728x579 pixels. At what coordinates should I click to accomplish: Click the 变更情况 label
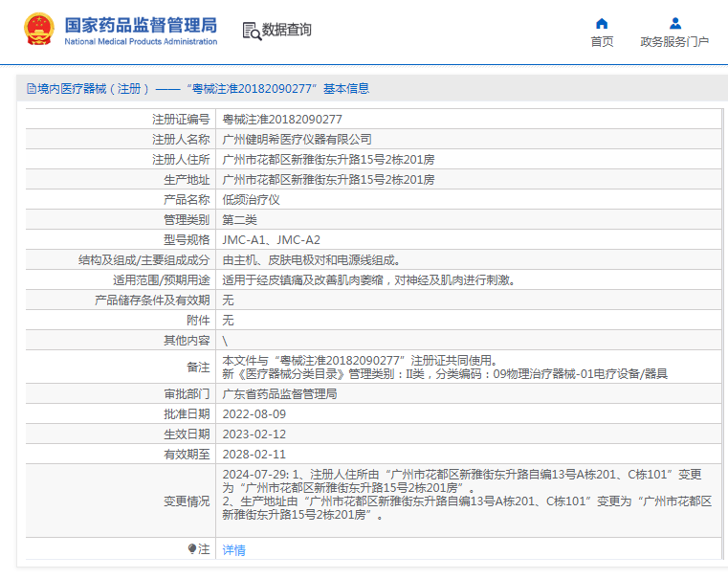(187, 501)
